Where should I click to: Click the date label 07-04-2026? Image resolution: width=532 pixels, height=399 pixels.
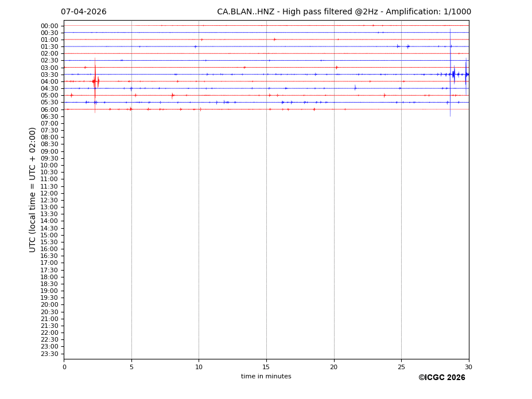click(x=83, y=12)
